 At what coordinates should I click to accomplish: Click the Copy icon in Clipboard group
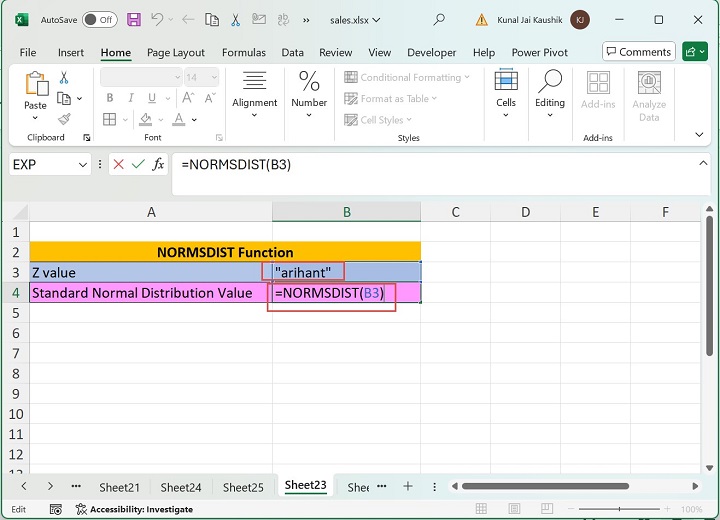pos(64,98)
